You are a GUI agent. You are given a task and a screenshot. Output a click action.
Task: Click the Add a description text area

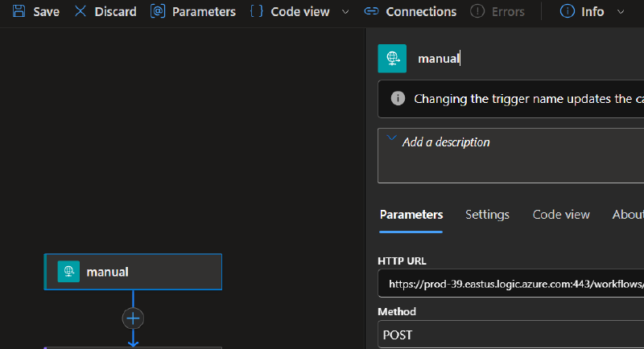pos(511,156)
